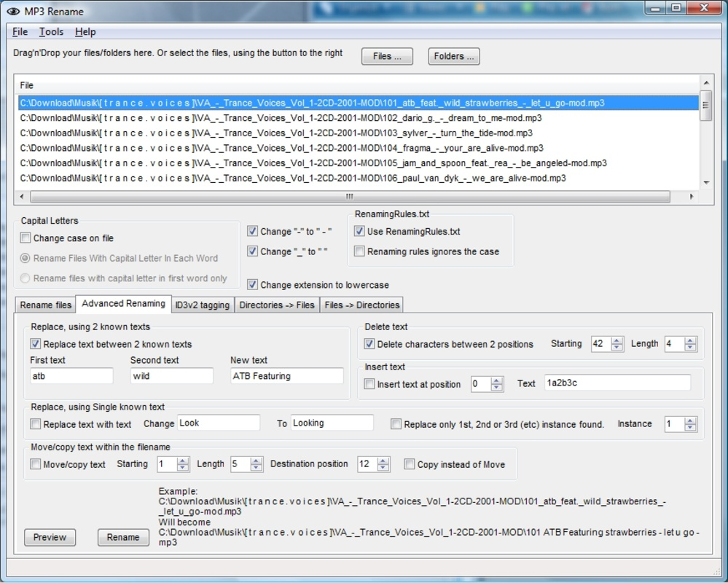Toggle Change extension to lowercase checkbox
The image size is (728, 583).
coord(252,284)
